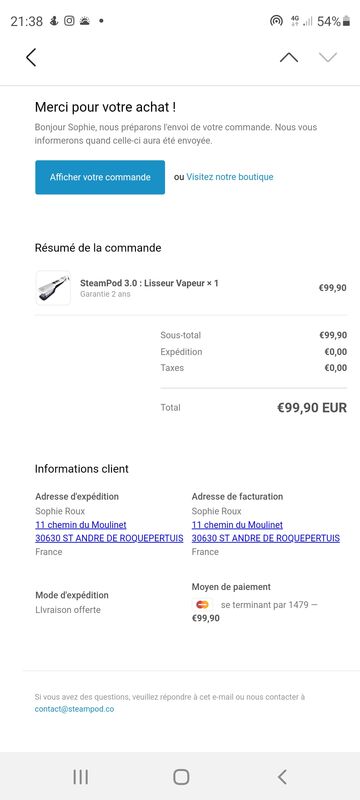
Task: Tap the status bar clock showing 21:38
Action: click(x=27, y=21)
